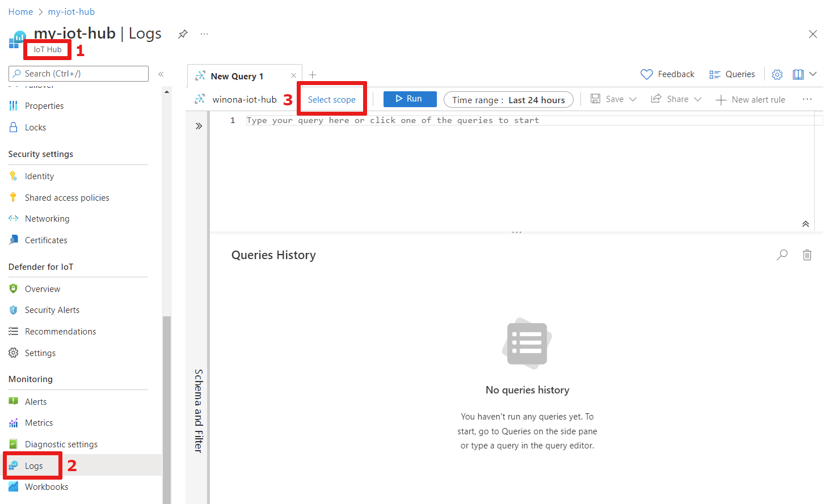Change the Time range Last 24 hours
Image resolution: width=834 pixels, height=504 pixels.
508,100
